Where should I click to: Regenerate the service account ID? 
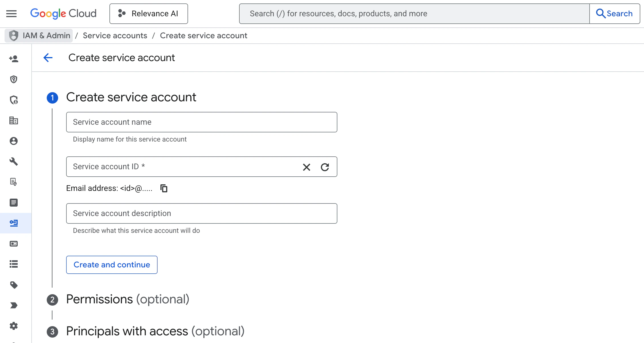click(325, 167)
